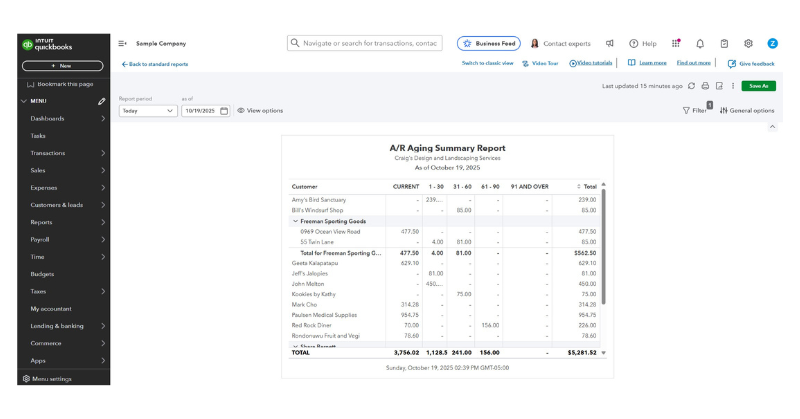Click the green Save As button
Viewport: 800px width, 419px height.
pos(758,86)
